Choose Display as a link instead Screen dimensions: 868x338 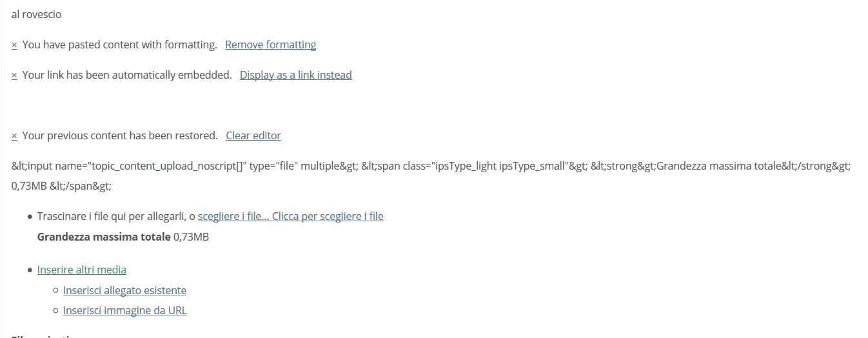[x=295, y=75]
